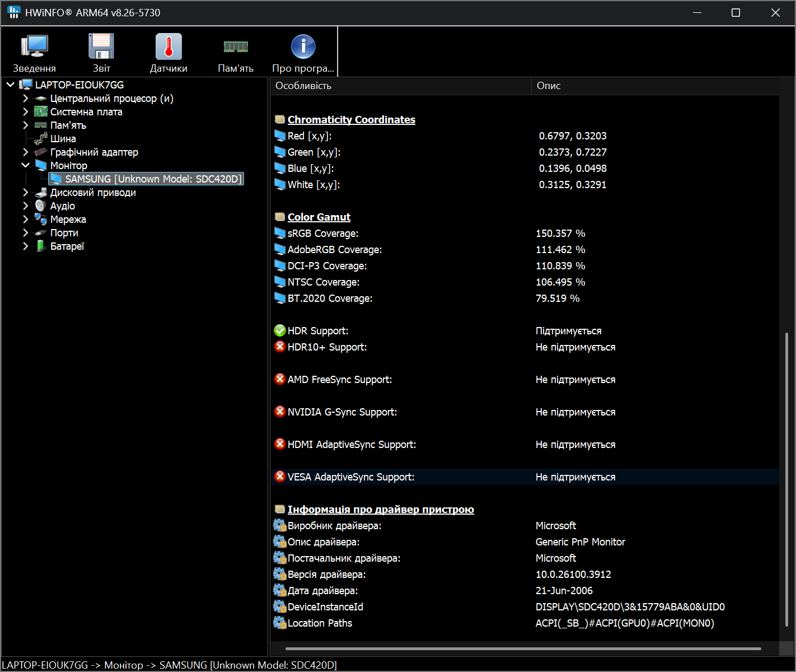The width and height of the screenshot is (796, 672).
Task: Click the red cross icon beside NVIDIA G-Sync
Action: [x=280, y=412]
